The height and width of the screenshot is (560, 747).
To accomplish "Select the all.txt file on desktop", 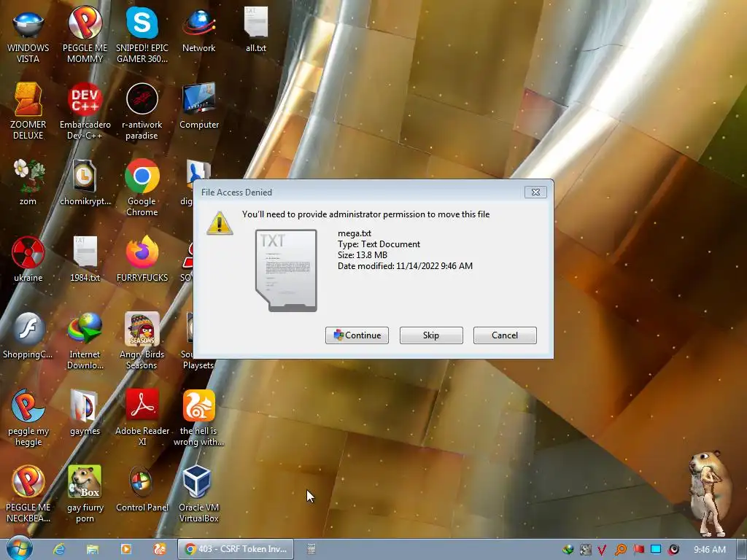I will click(256, 29).
